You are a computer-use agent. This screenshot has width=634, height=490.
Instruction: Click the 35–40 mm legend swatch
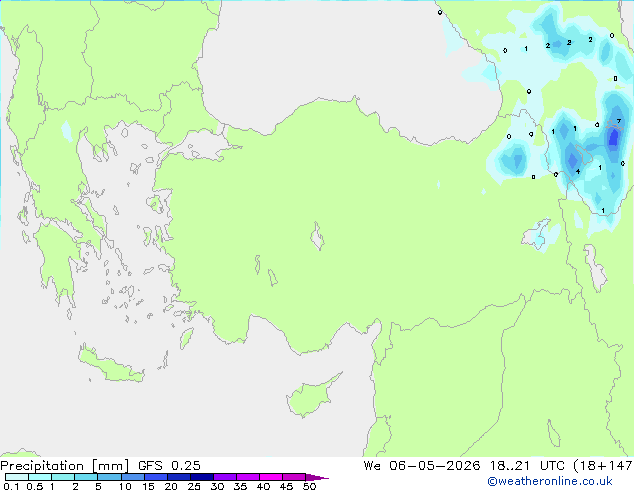pos(247,477)
